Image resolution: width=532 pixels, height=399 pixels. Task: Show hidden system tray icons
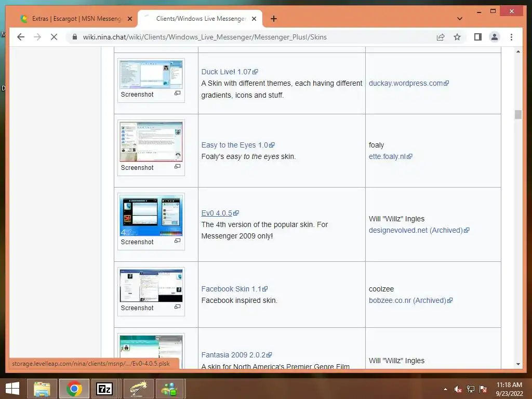445,389
